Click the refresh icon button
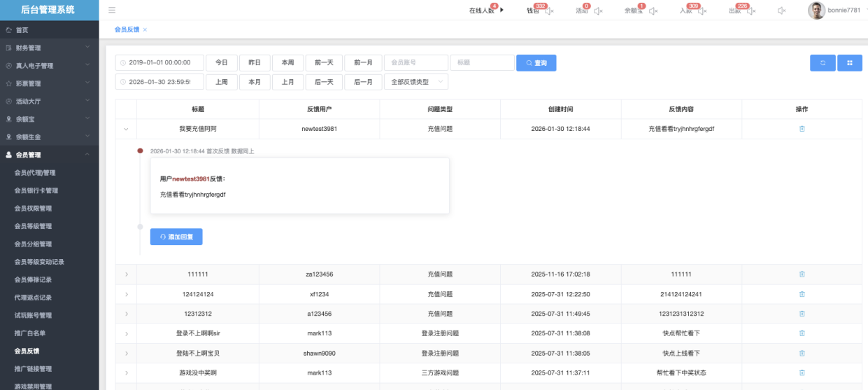 [x=823, y=63]
